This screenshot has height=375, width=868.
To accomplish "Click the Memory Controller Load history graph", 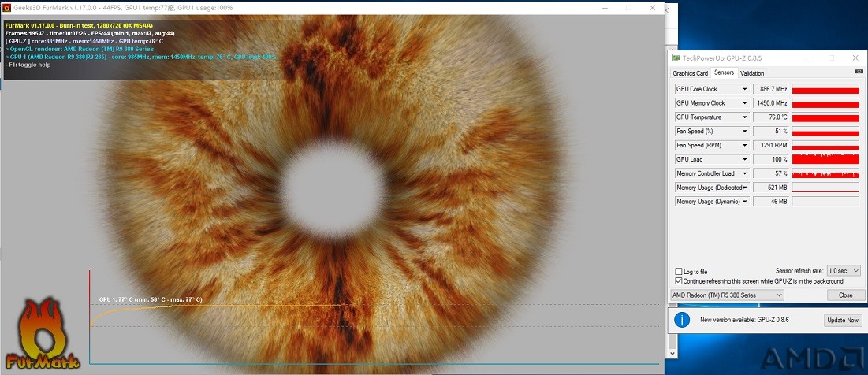I will click(825, 173).
